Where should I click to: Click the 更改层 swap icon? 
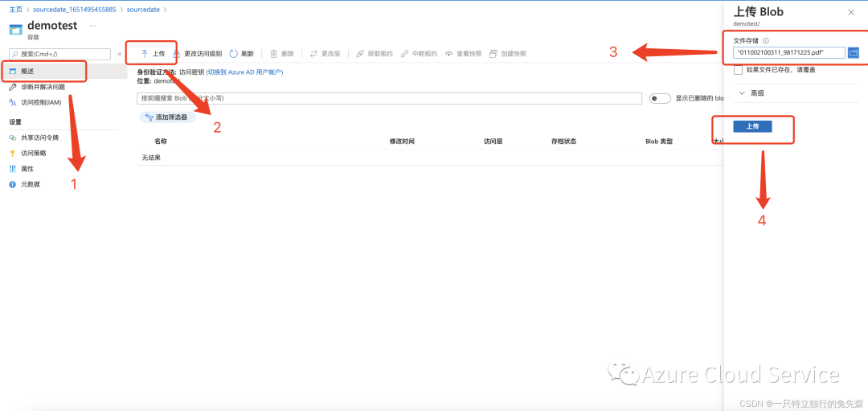pyautogui.click(x=313, y=54)
